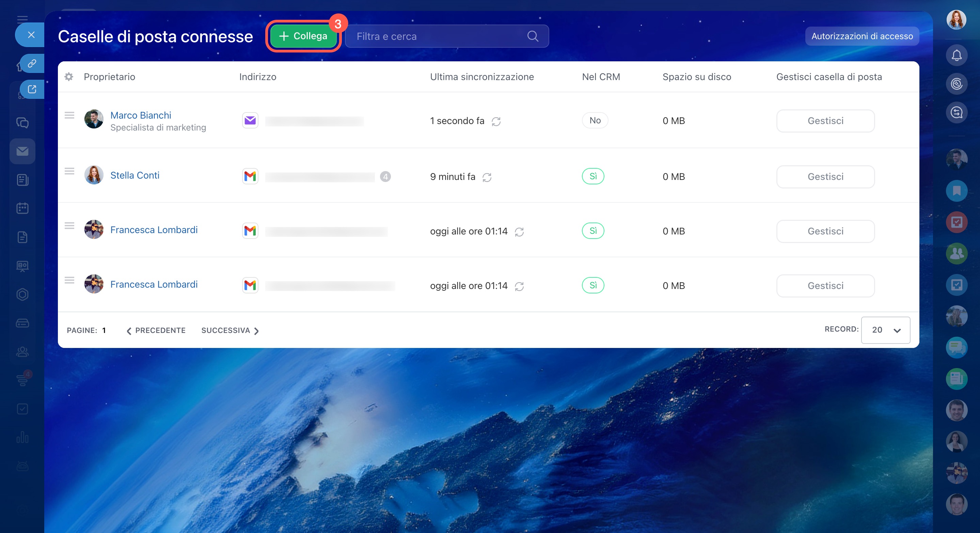Open the row menu for Marco Bianchi
Image resolution: width=980 pixels, height=533 pixels.
point(69,115)
